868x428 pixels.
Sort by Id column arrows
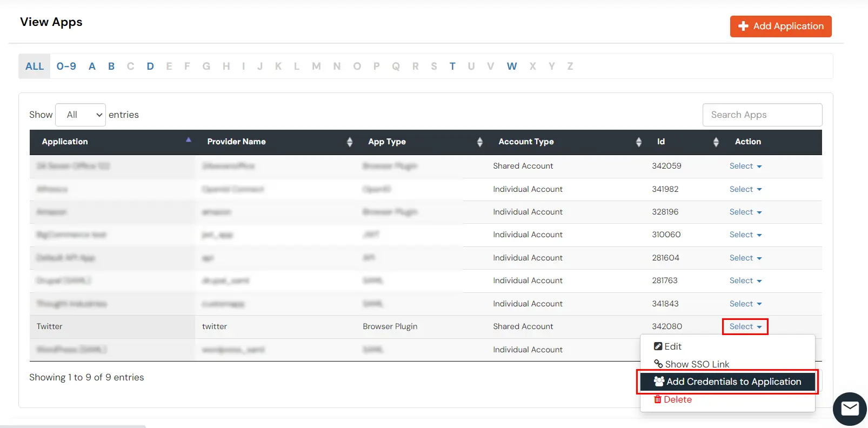(716, 142)
